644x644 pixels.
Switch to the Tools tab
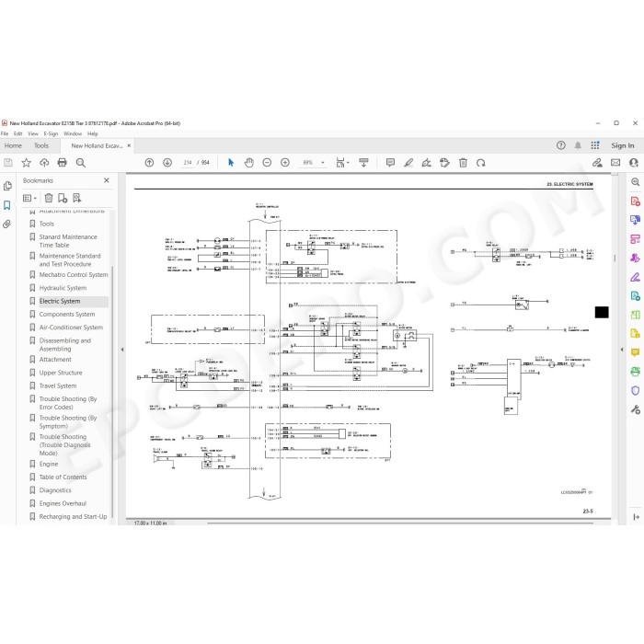[41, 145]
